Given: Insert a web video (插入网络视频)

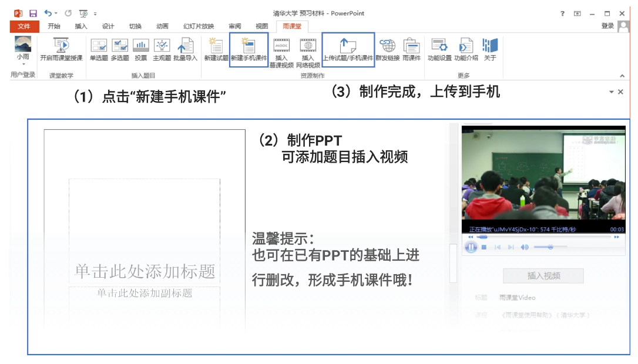Looking at the screenshot, I should 308,53.
